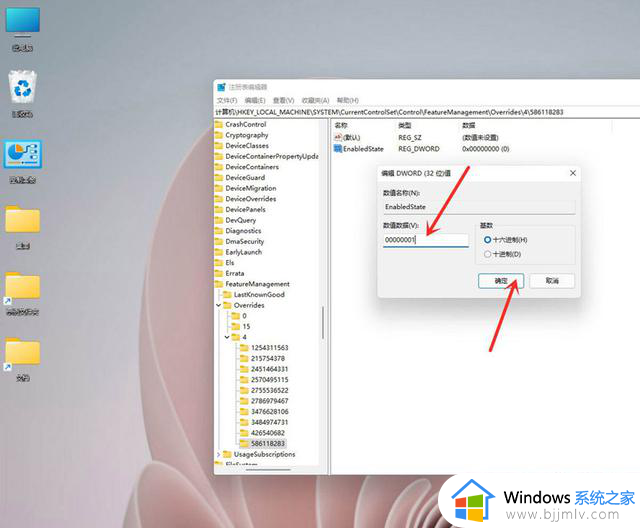Image resolution: width=640 pixels, height=528 pixels.
Task: Select the EarlyLaunch key
Action: (x=244, y=252)
